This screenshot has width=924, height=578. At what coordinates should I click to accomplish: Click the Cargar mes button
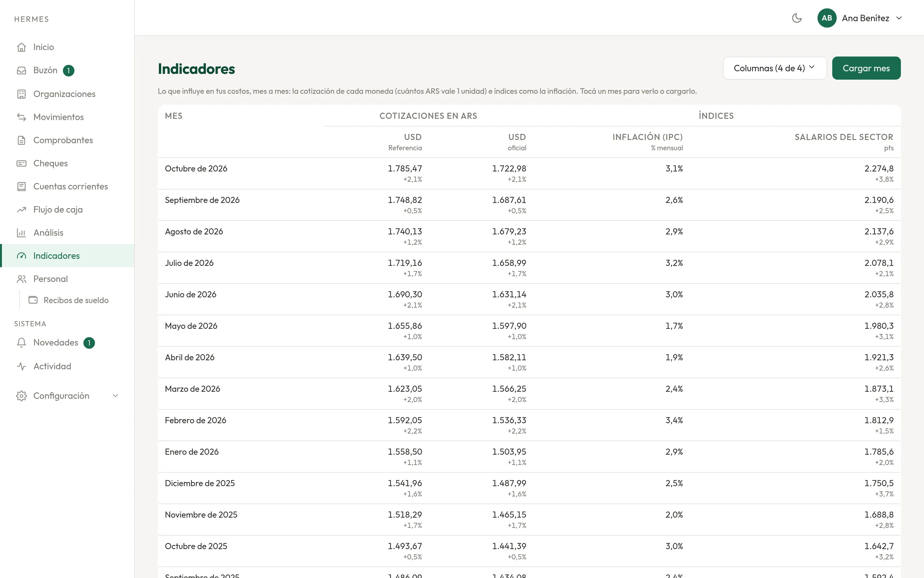coord(866,68)
